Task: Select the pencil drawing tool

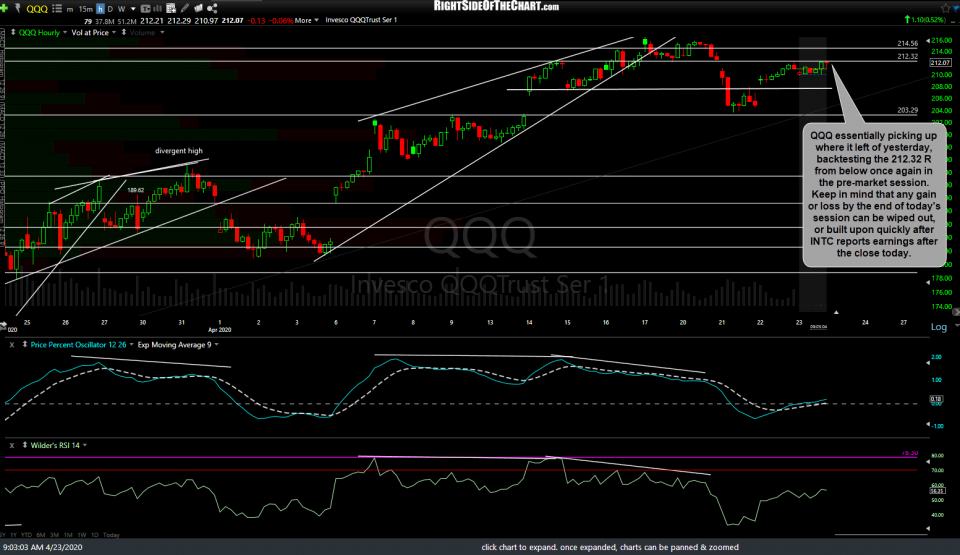Action: pos(185,9)
